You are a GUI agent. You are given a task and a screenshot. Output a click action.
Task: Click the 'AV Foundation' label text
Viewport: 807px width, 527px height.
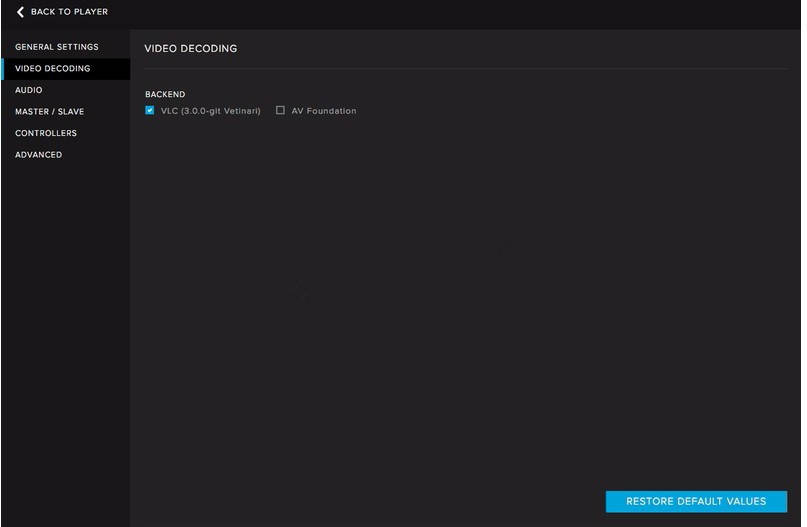pyautogui.click(x=323, y=111)
